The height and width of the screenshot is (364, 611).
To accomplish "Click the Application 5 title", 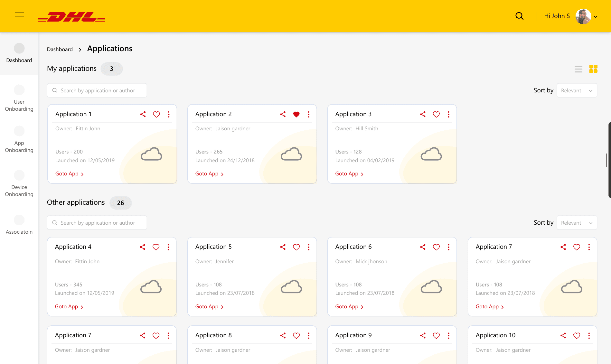I will (213, 247).
